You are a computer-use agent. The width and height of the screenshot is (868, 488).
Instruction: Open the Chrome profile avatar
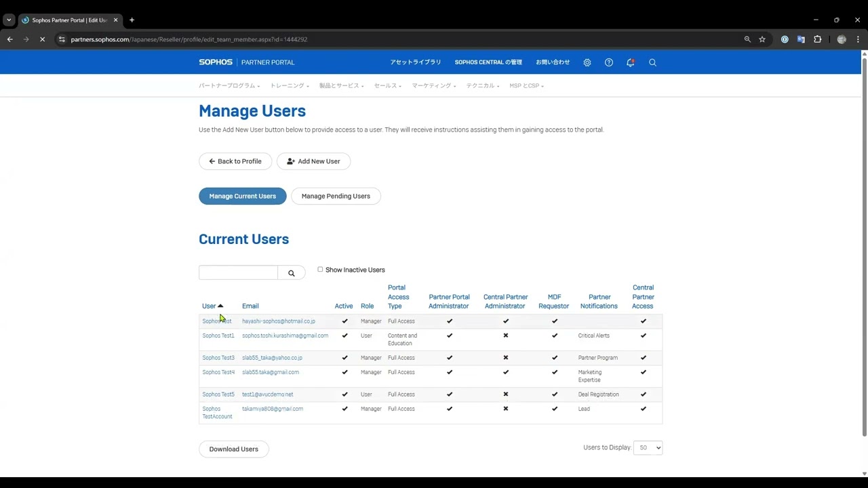pos(842,39)
